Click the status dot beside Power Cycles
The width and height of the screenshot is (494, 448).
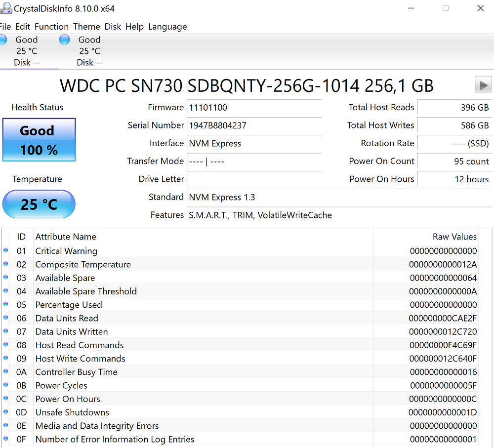pyautogui.click(x=6, y=385)
